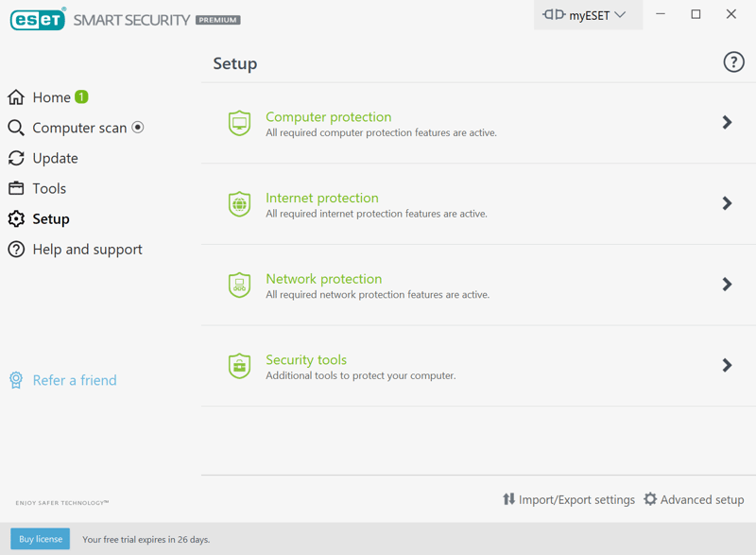Go to the Home menu item
The image size is (756, 555).
coord(52,97)
